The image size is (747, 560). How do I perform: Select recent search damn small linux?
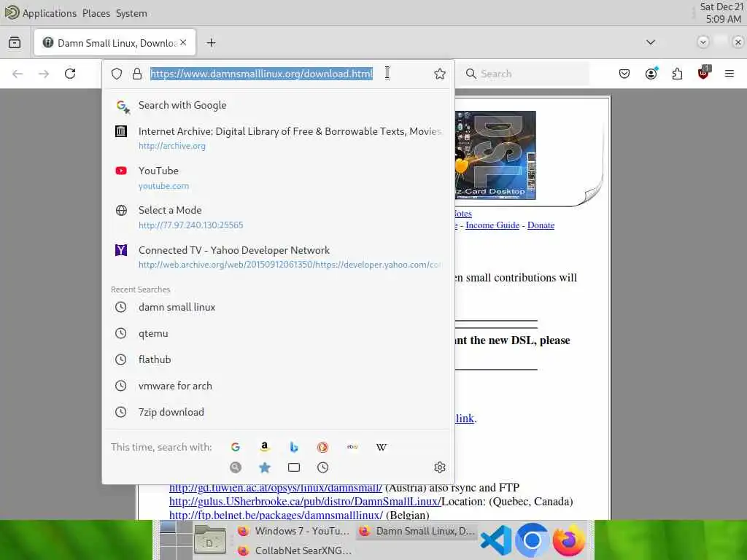pos(278,307)
